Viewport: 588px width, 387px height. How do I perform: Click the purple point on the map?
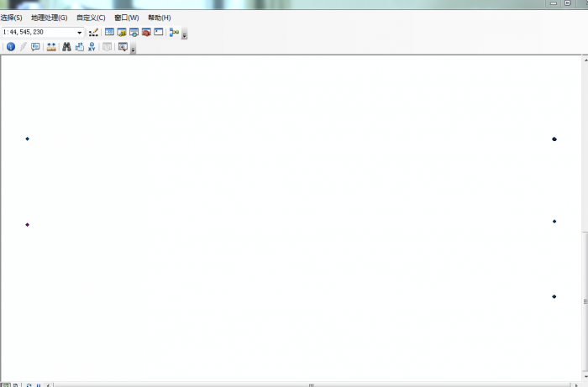(27, 225)
